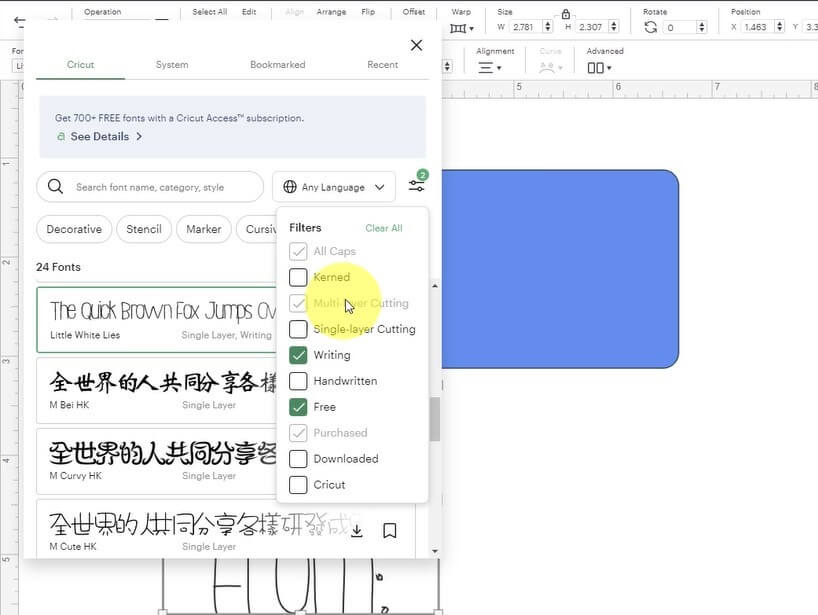This screenshot has height=615, width=818.
Task: Click the Edit toolbar item
Action: click(249, 12)
